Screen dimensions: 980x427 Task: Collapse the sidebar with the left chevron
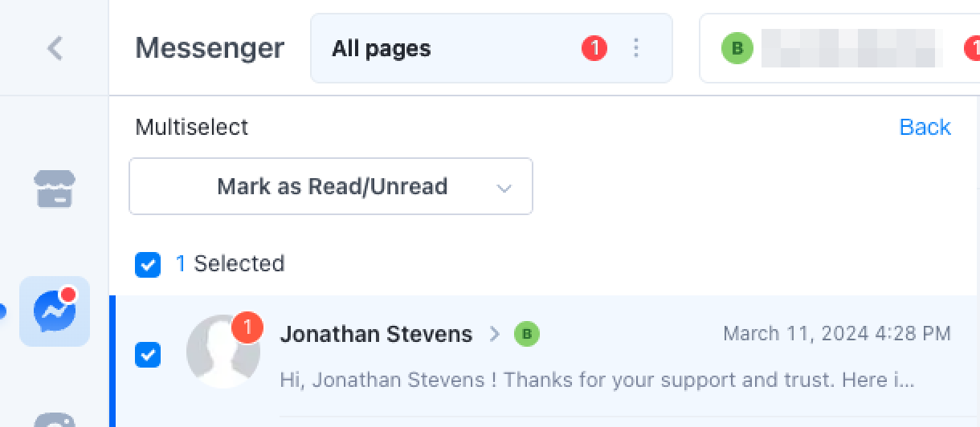[55, 48]
